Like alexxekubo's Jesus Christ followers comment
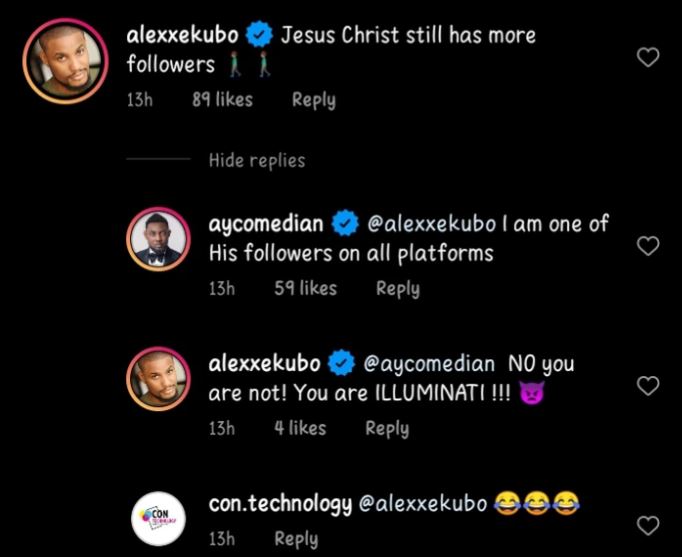This screenshot has height=557, width=682. [648, 58]
